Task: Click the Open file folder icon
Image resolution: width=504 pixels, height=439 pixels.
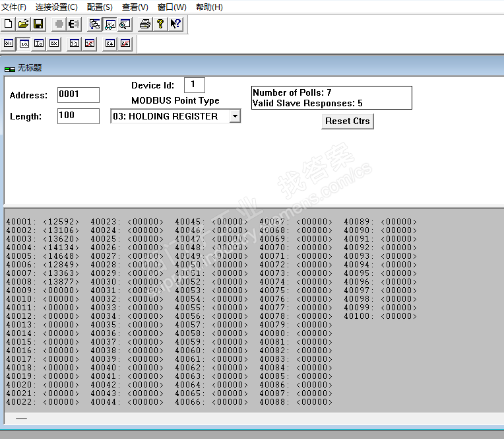Action: coord(24,24)
